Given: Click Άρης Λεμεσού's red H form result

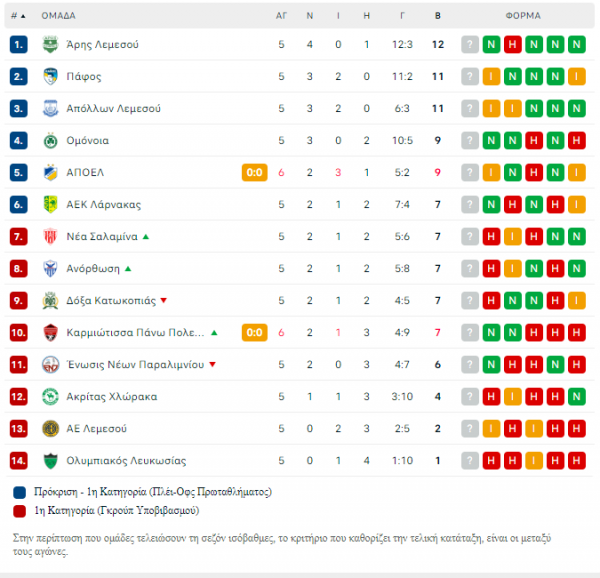Looking at the screenshot, I should 513,44.
